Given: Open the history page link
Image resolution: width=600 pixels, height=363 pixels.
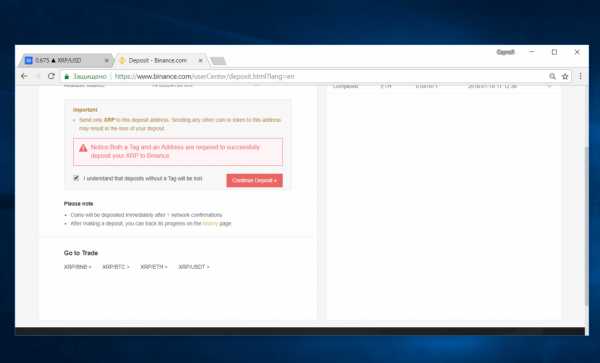Looking at the screenshot, I should tap(210, 223).
